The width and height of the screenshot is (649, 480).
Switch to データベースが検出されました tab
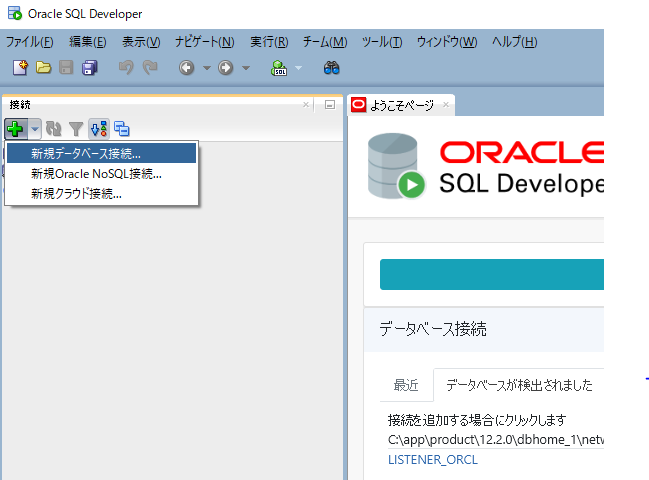coord(519,385)
